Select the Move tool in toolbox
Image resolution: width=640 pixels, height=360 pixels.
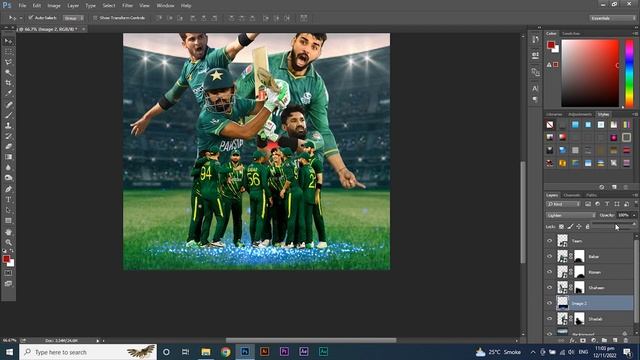(x=8, y=41)
